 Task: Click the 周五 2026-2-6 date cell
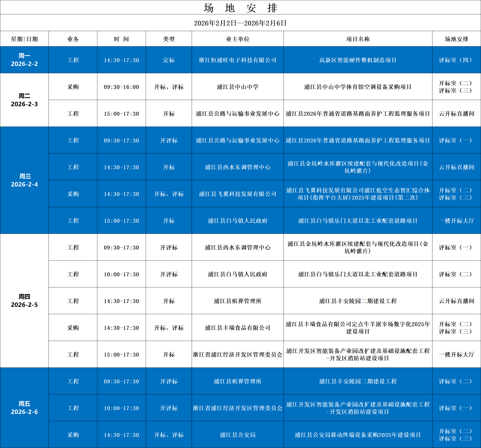pyautogui.click(x=24, y=408)
